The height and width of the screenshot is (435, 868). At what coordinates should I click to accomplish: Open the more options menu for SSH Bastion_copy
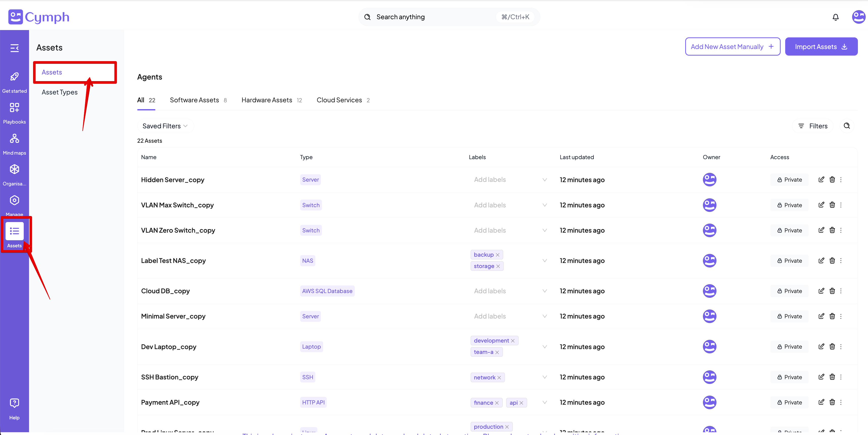[841, 377]
